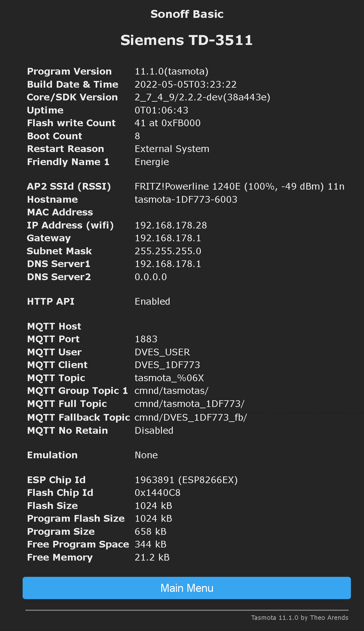This screenshot has height=631, width=364.
Task: Click the Restart Reason value External System
Action: 172,149
